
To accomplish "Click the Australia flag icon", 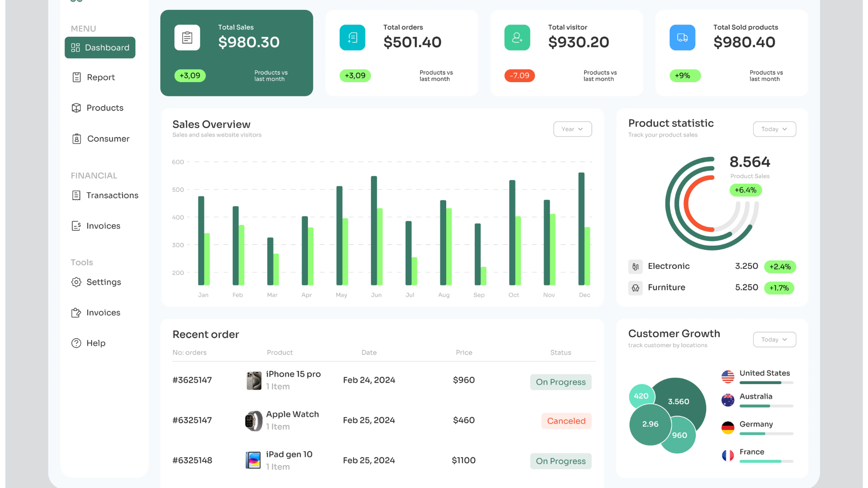I will (x=728, y=400).
